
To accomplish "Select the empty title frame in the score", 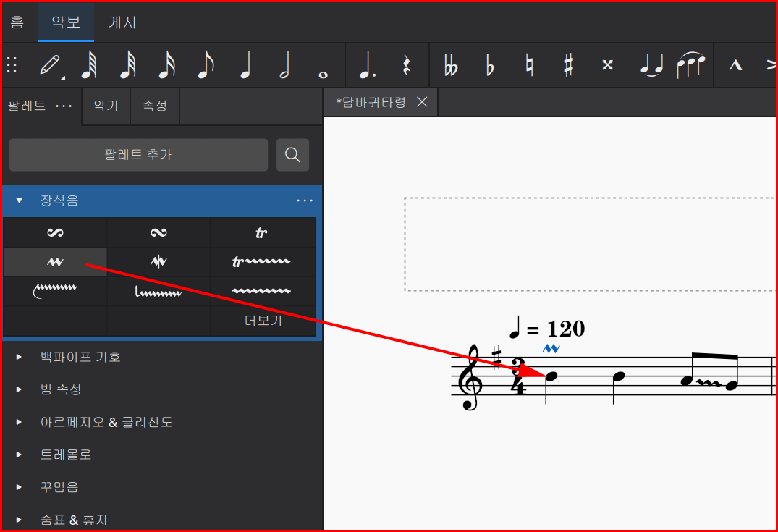I will tap(589, 244).
